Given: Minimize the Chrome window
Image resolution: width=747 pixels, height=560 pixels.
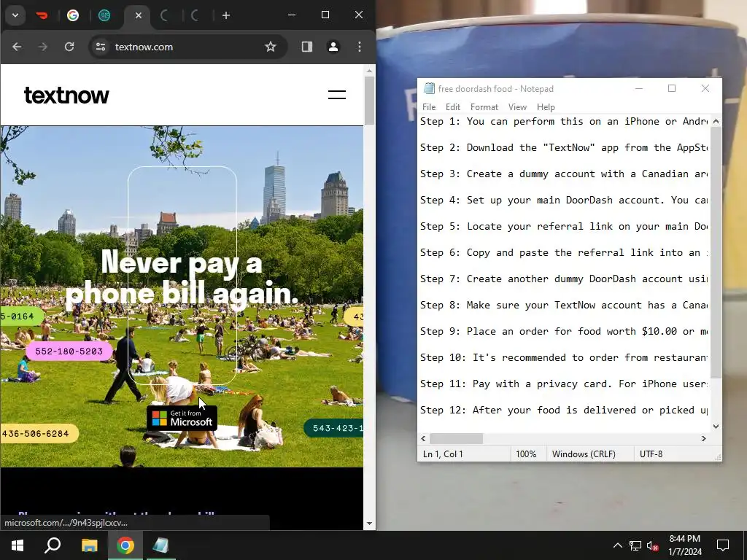Looking at the screenshot, I should point(292,15).
